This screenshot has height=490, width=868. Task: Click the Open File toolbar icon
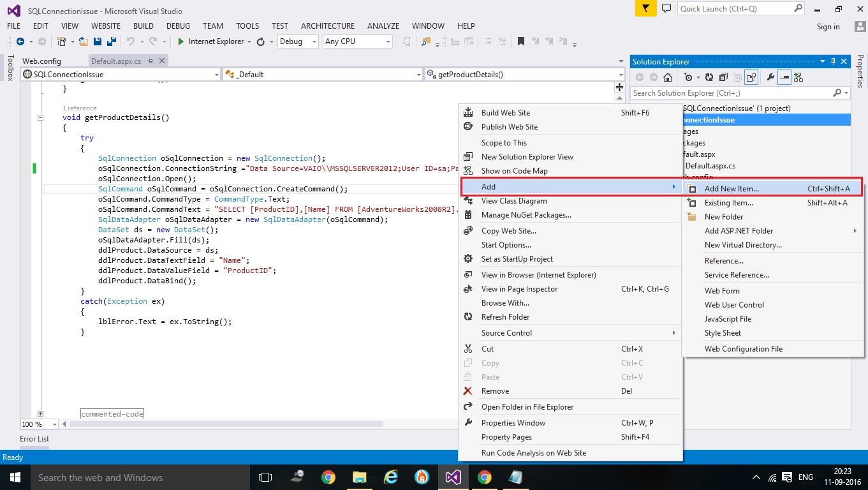[x=84, y=41]
